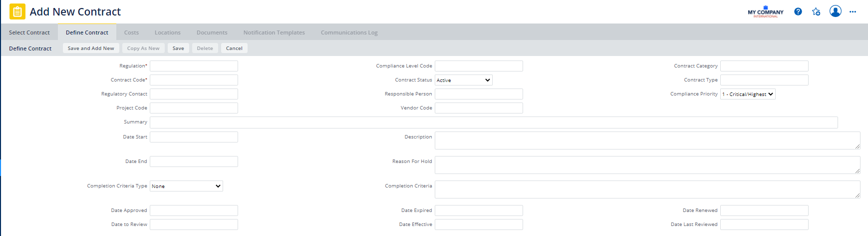Select the Date Start field
This screenshot has height=236, width=868.
coord(194,137)
